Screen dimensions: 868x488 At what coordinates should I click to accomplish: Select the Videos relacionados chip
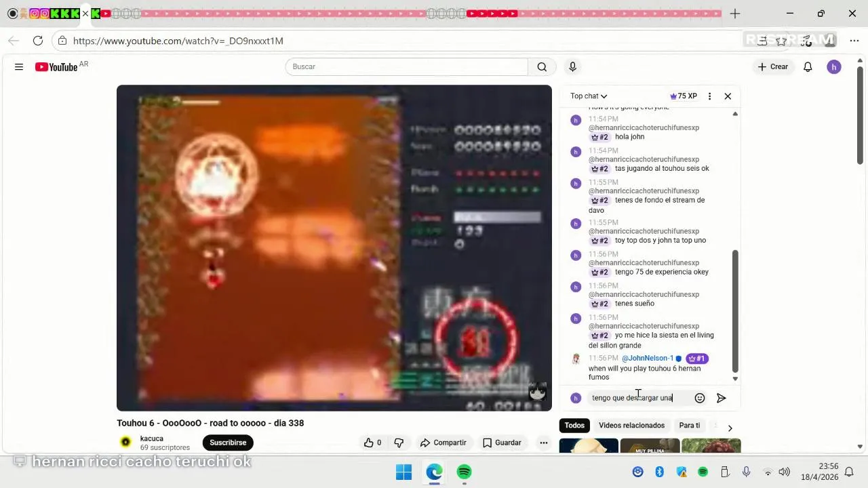pyautogui.click(x=631, y=426)
